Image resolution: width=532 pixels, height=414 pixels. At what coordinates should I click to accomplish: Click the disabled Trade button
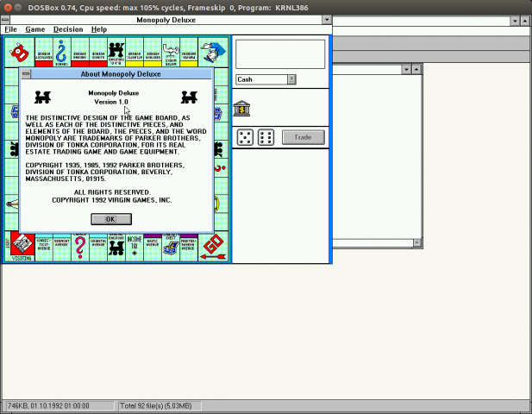(x=303, y=137)
